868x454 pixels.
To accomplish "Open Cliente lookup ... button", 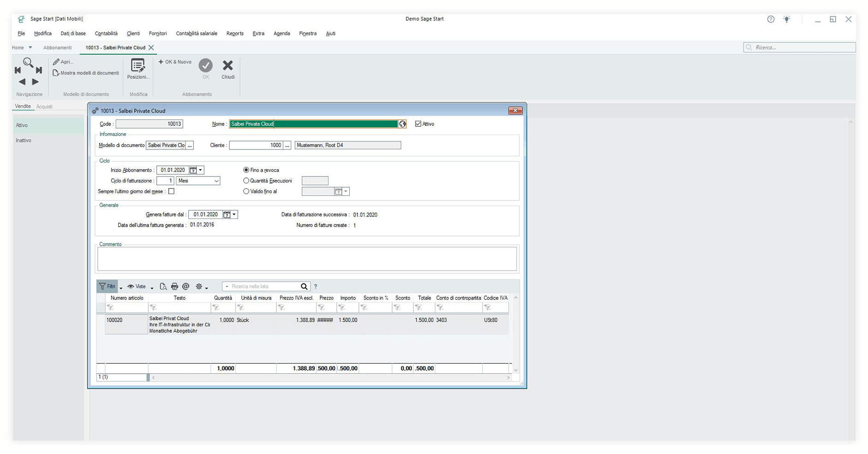I will [287, 145].
